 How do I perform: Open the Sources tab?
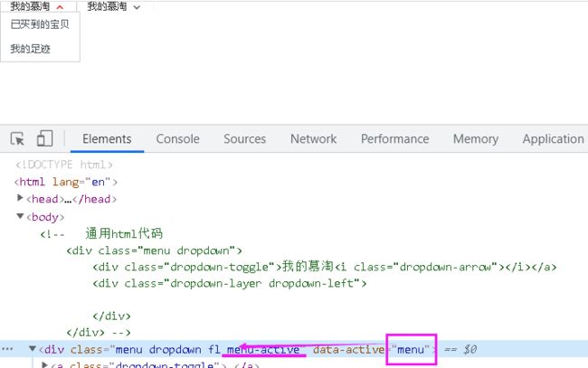point(244,139)
